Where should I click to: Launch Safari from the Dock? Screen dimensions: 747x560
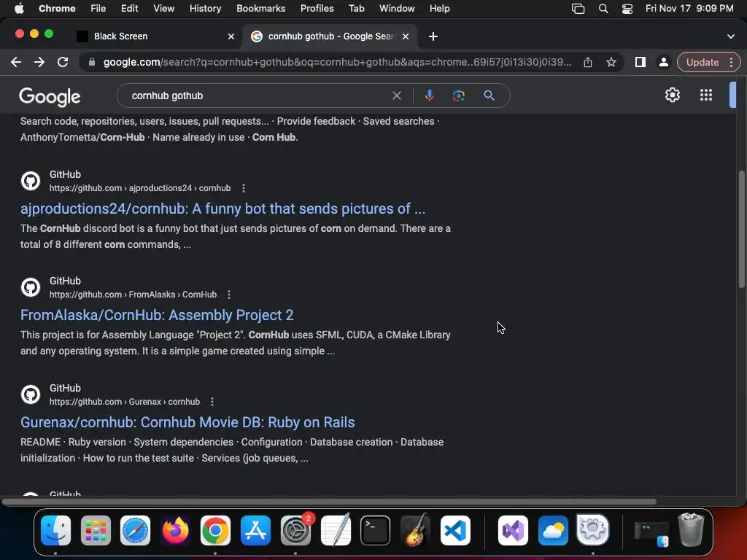coord(135,530)
